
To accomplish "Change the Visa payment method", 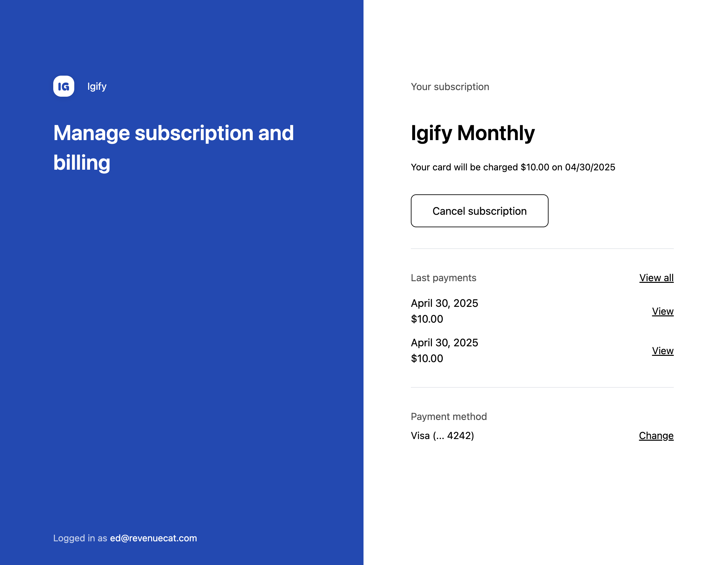I will click(x=656, y=436).
